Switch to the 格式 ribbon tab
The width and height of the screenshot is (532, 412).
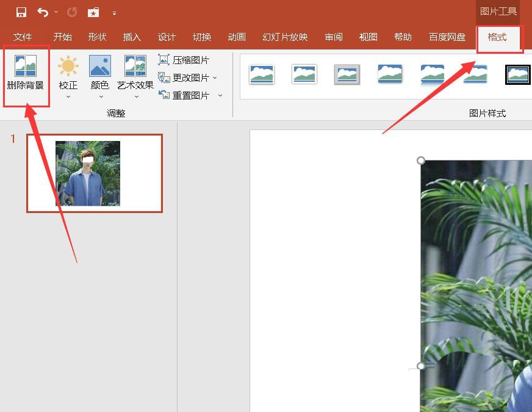coord(500,37)
